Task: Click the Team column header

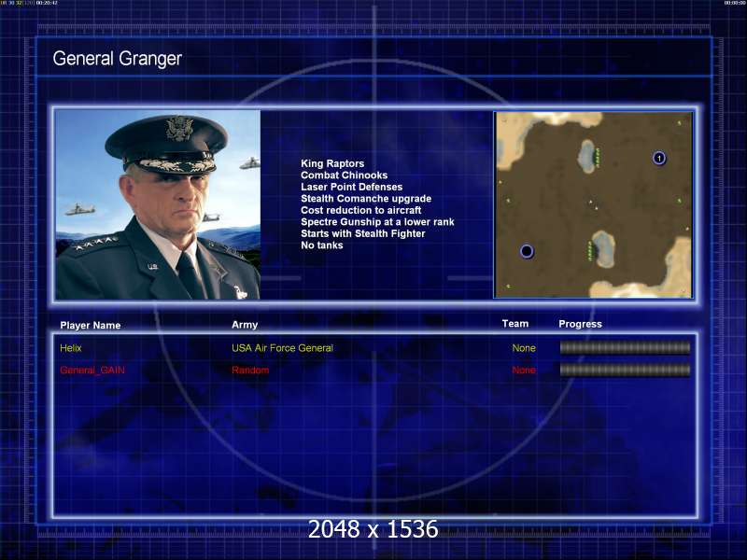Action: tap(515, 324)
